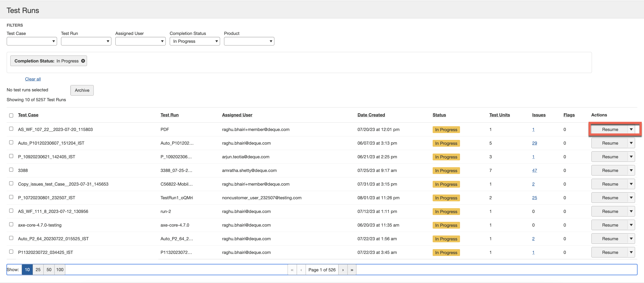Expand Resume options for P11320230722_034425_IST
The image size is (644, 283).
[631, 252]
